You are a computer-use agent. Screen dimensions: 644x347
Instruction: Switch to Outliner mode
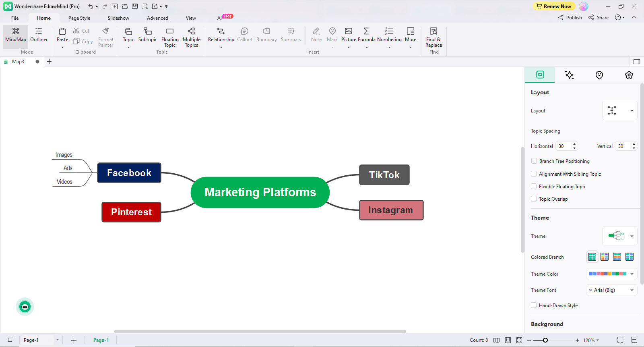pos(39,35)
